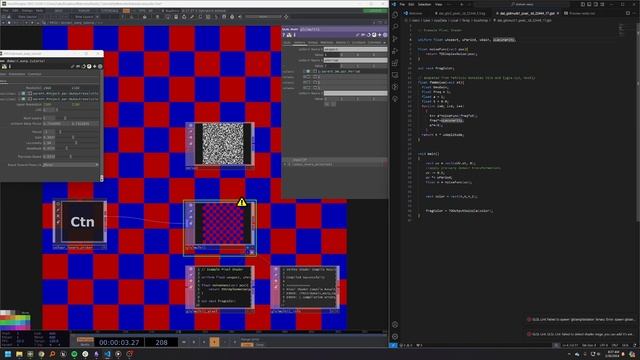Viewport: 640px width, 360px height.
Task: Click the warning triangle on glslmulti node
Action: click(x=242, y=202)
